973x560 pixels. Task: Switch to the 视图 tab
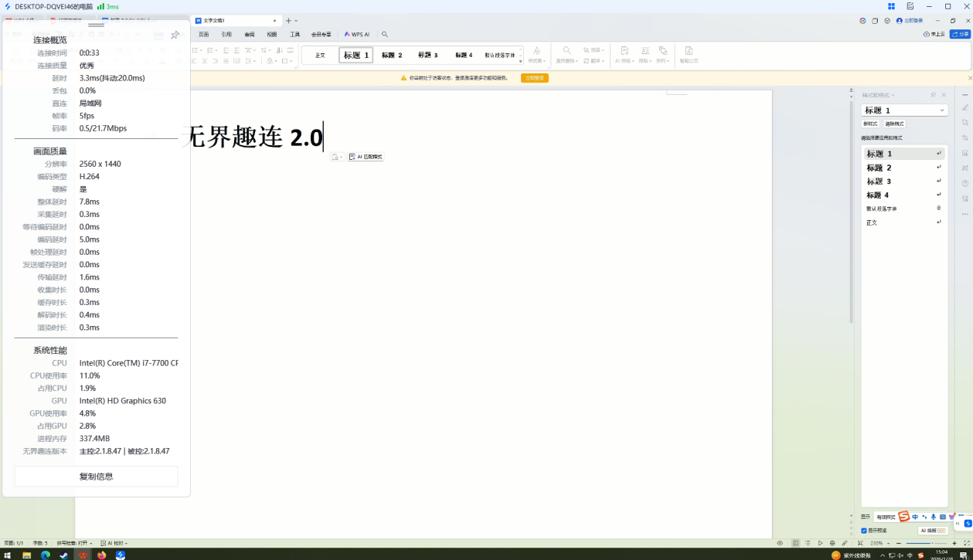(272, 35)
